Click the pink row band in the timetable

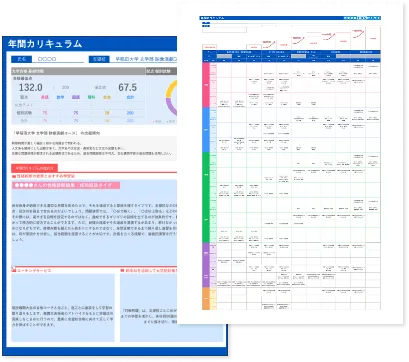tap(206, 85)
